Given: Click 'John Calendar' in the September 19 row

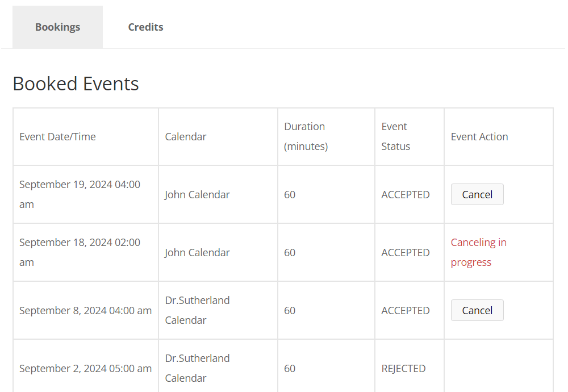Looking at the screenshot, I should click(197, 194).
